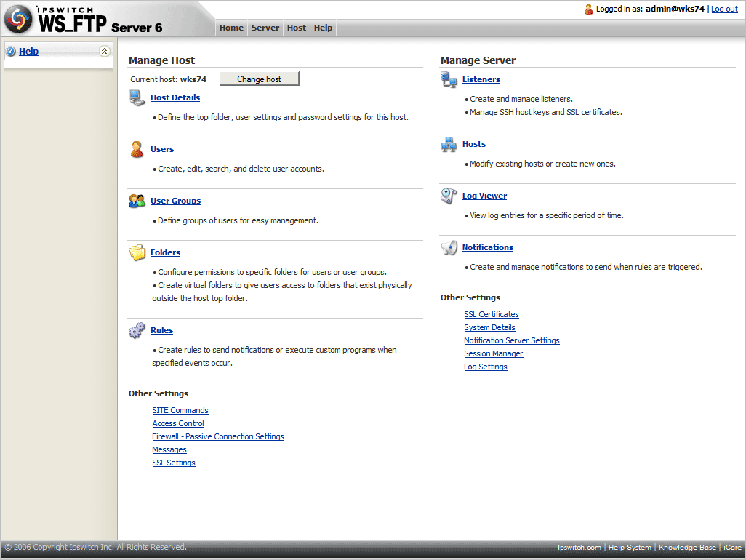Click the copyright Ipswitch Inc. footer text
This screenshot has height=560, width=746.
tap(96, 547)
